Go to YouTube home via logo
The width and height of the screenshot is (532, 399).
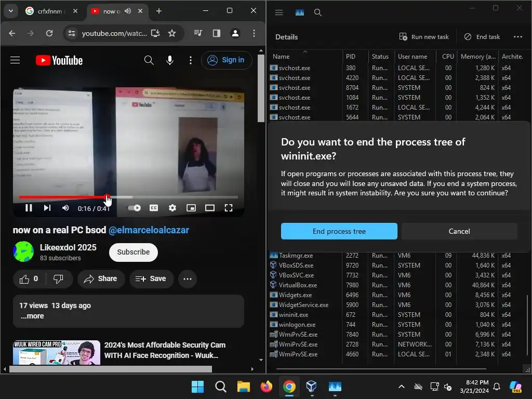[x=59, y=60]
